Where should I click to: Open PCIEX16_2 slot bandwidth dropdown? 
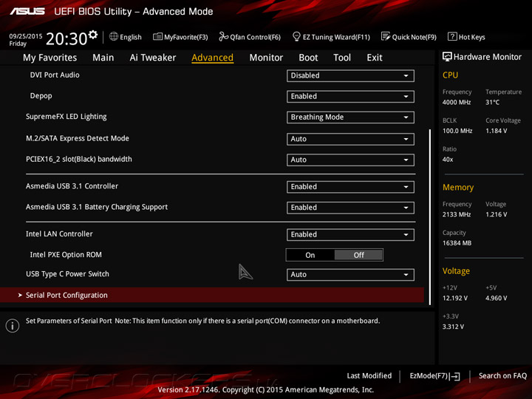(350, 160)
